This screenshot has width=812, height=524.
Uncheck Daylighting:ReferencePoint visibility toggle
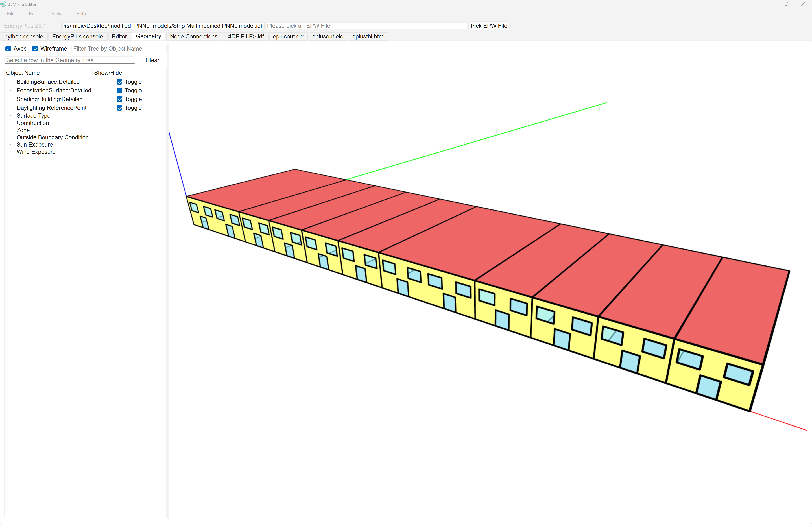[x=119, y=108]
